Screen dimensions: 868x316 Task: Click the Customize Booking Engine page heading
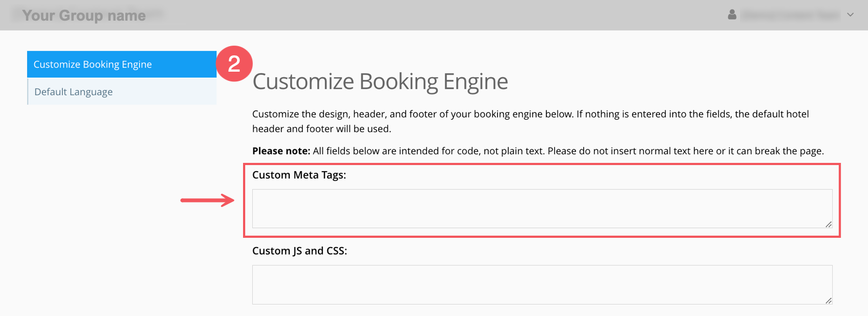[x=380, y=81]
